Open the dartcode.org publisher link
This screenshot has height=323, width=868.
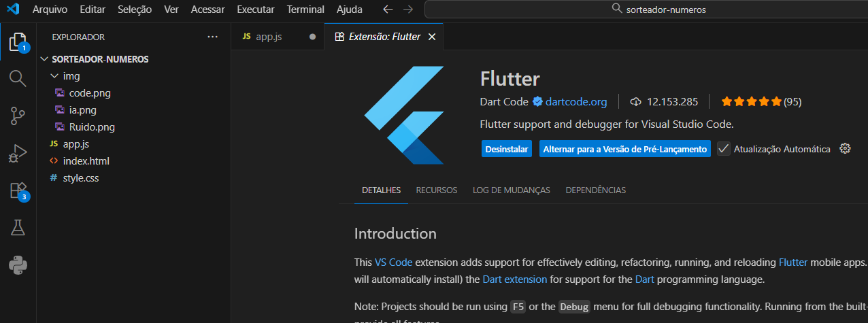(x=575, y=102)
